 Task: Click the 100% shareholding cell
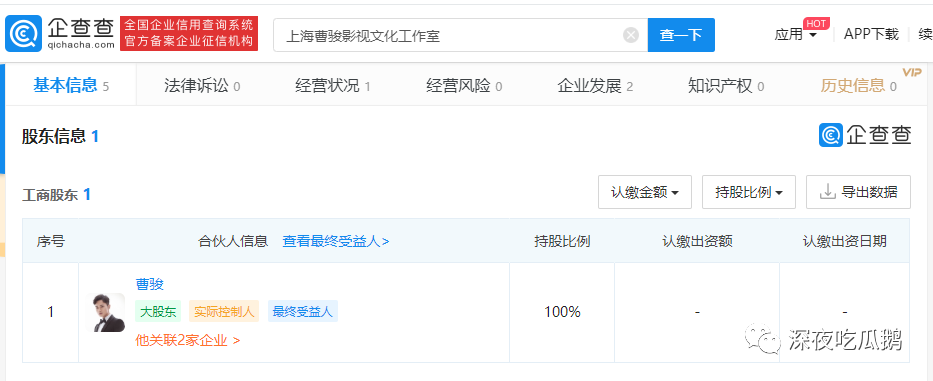pyautogui.click(x=562, y=312)
